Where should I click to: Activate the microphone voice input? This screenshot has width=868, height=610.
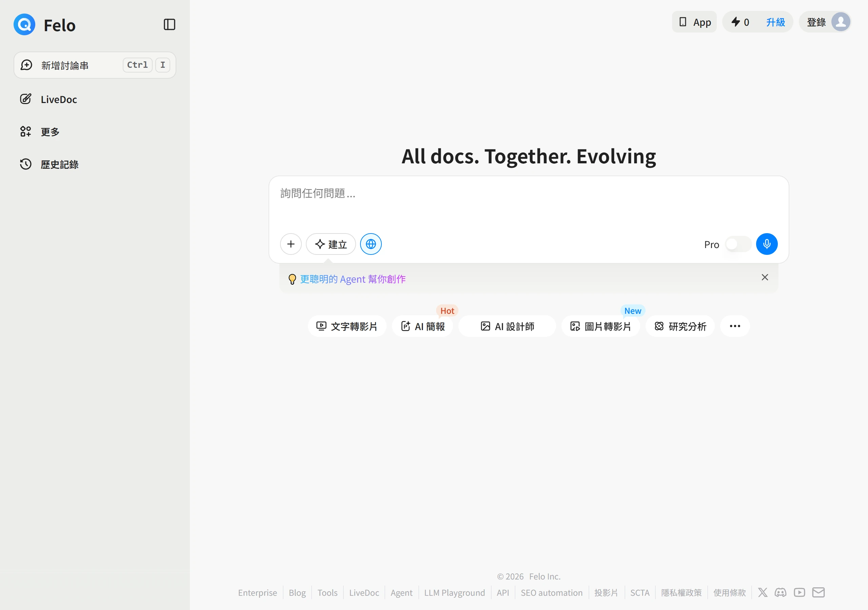(767, 244)
